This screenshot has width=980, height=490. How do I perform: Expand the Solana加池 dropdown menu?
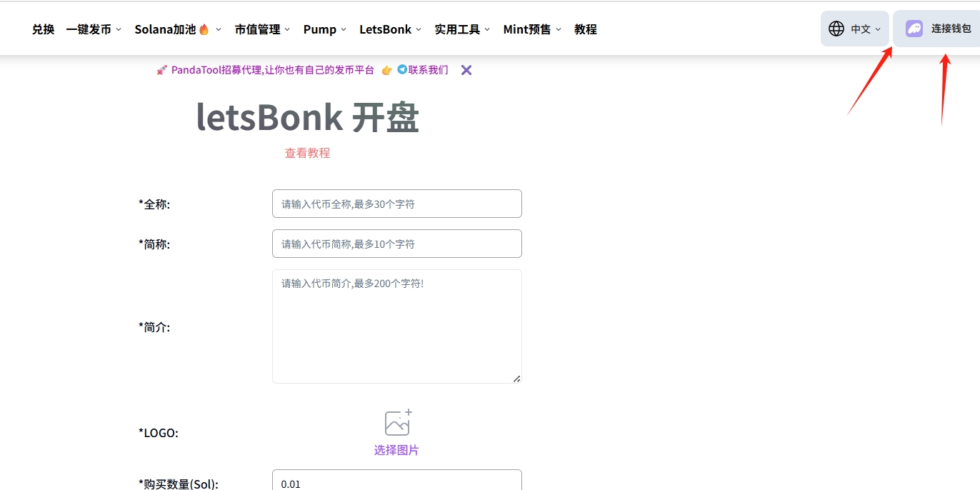178,29
